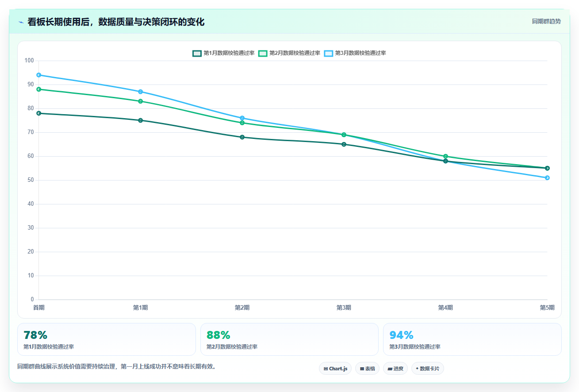Viewport: 579px width, 392px height.
Task: Click the icon inside the Chart.js tag
Action: [x=326, y=369]
